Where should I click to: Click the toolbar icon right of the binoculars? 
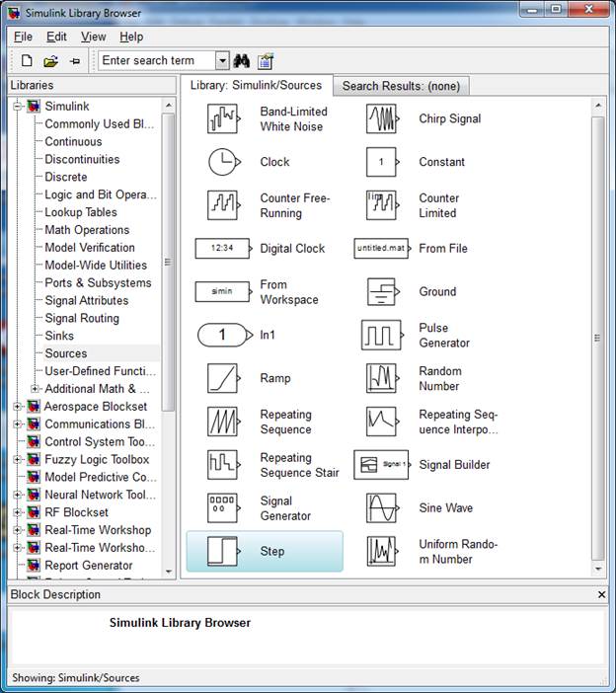click(x=266, y=61)
